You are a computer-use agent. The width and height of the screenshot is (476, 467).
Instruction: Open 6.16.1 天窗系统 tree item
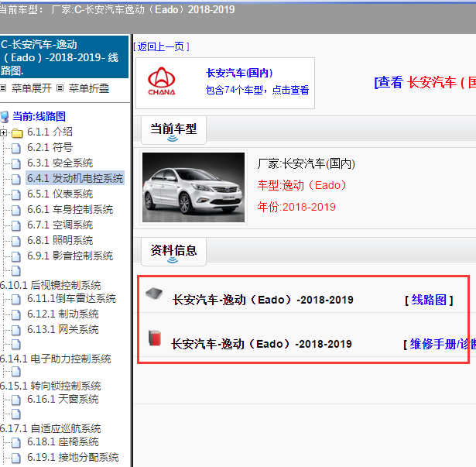click(63, 399)
